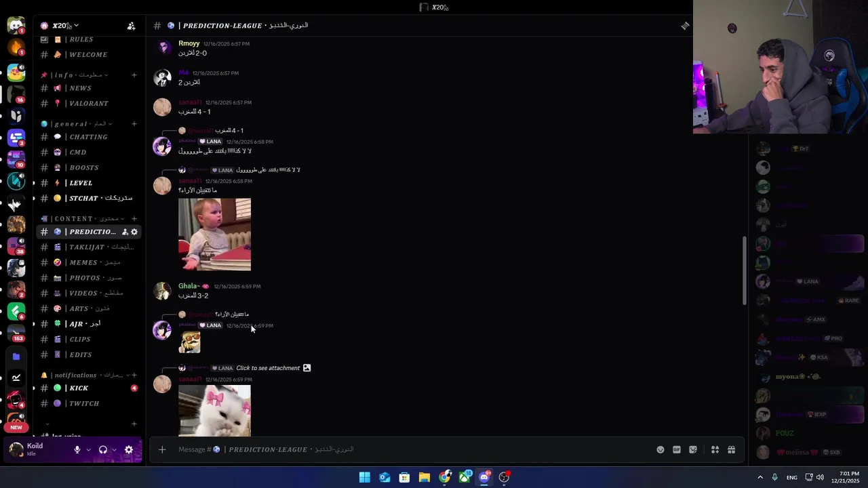The height and width of the screenshot is (488, 868).
Task: Select melissa in the member list
Action: 807,452
